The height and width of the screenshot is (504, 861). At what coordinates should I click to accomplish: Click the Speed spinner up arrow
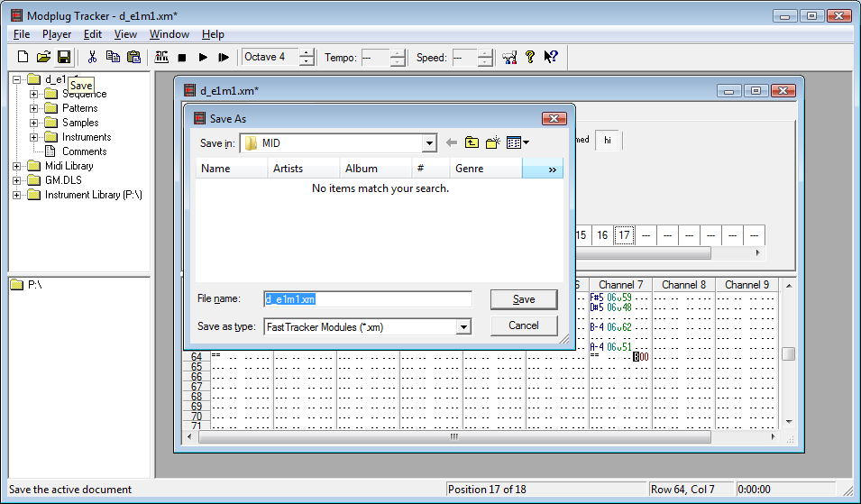tap(485, 52)
